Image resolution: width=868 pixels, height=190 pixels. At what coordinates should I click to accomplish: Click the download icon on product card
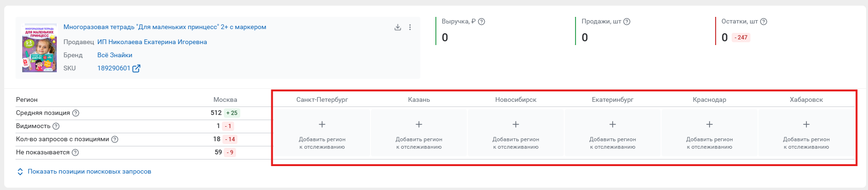coord(398,27)
